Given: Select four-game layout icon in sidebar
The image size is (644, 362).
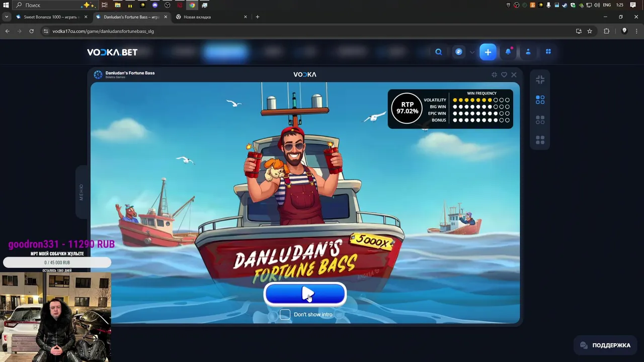Looking at the screenshot, I should 540,140.
